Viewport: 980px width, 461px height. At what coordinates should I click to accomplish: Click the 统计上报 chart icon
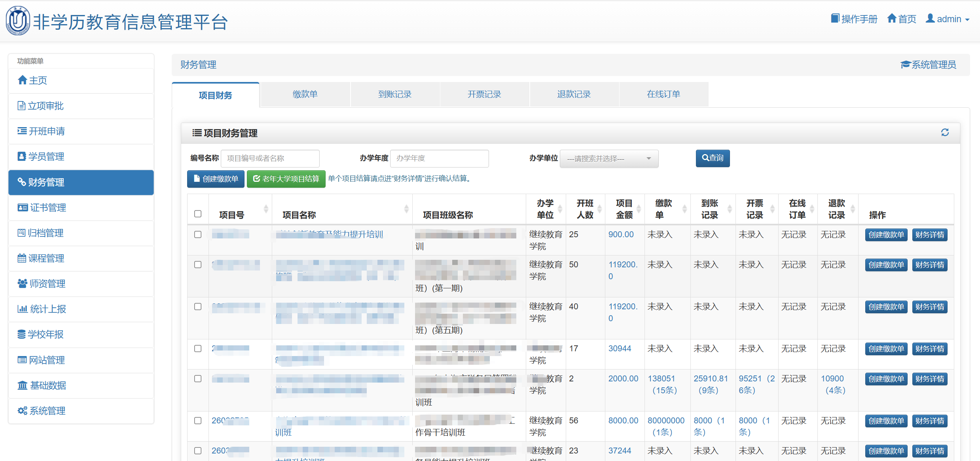pos(23,309)
